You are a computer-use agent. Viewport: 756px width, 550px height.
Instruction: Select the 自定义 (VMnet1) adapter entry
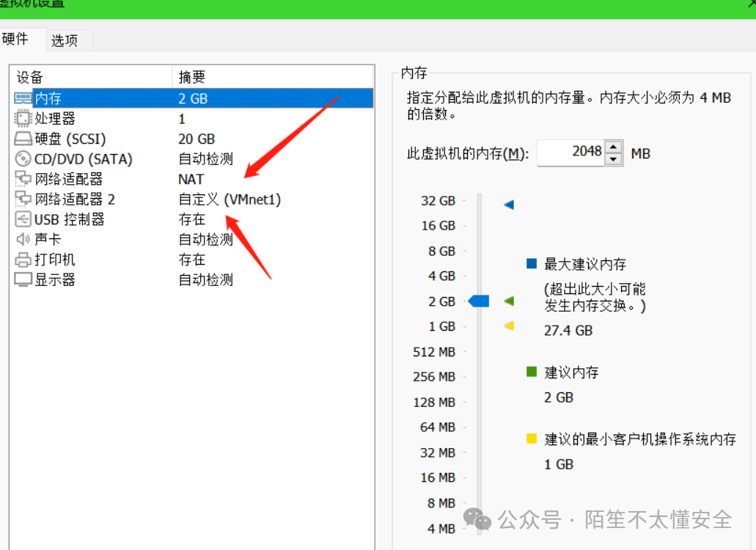(230, 198)
